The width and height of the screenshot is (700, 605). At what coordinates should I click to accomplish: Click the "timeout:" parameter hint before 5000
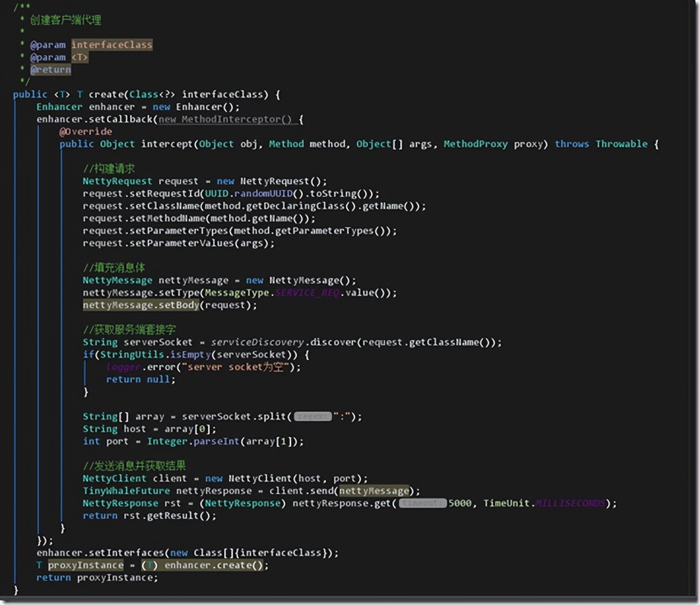[422, 503]
